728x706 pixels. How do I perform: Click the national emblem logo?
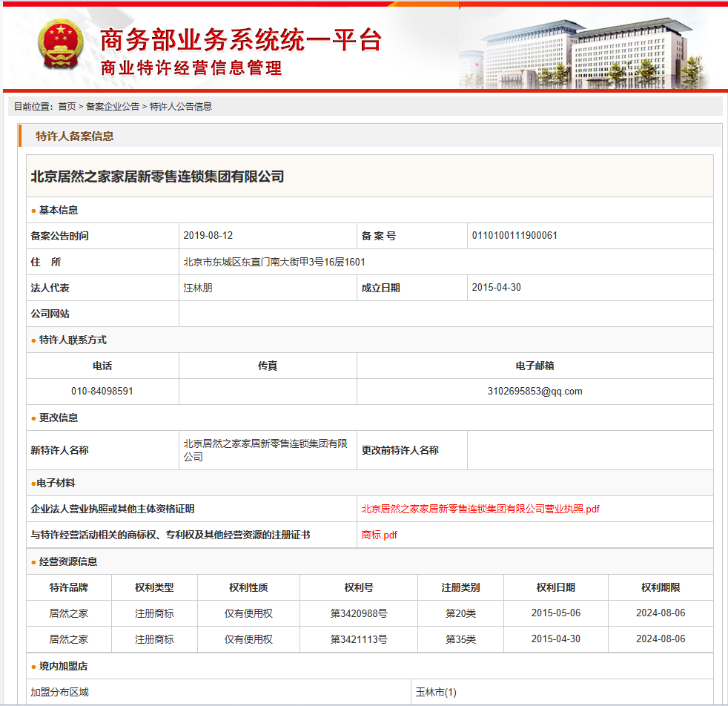click(61, 44)
